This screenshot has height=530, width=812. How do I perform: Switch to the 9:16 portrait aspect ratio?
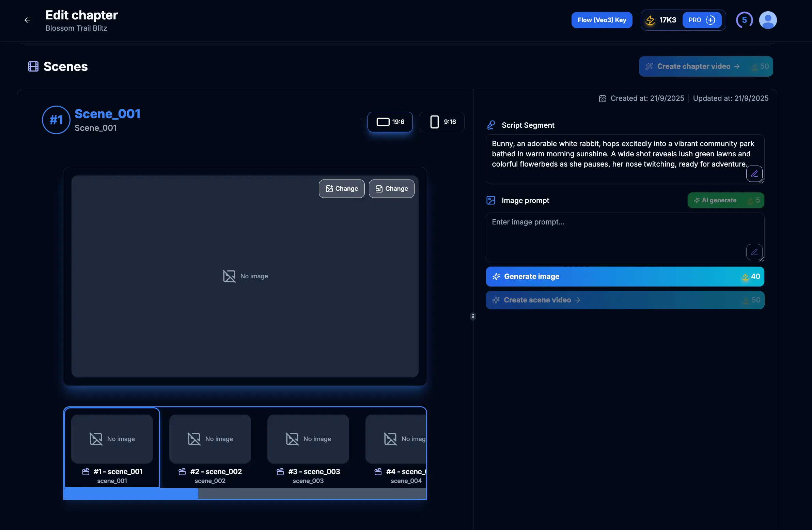tap(442, 122)
